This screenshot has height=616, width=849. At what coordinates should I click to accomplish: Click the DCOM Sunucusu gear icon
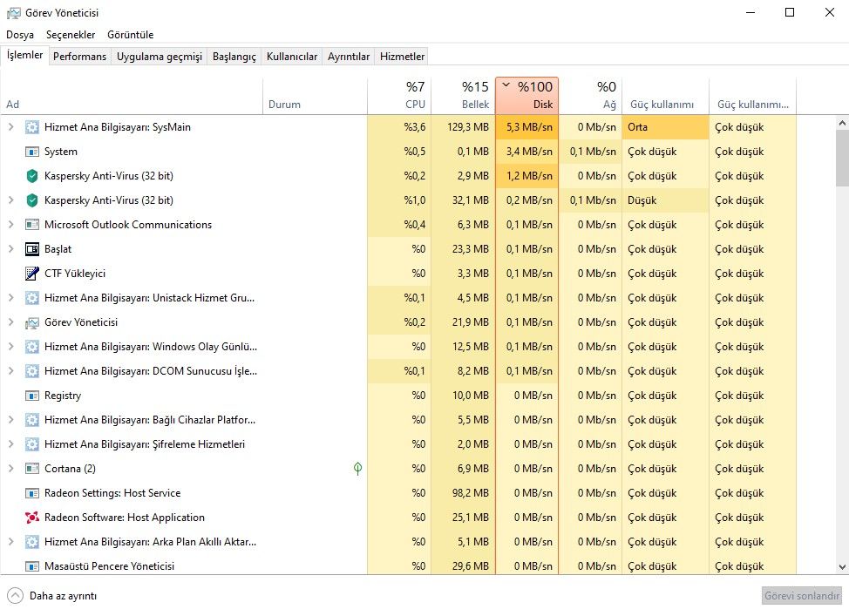tap(32, 371)
